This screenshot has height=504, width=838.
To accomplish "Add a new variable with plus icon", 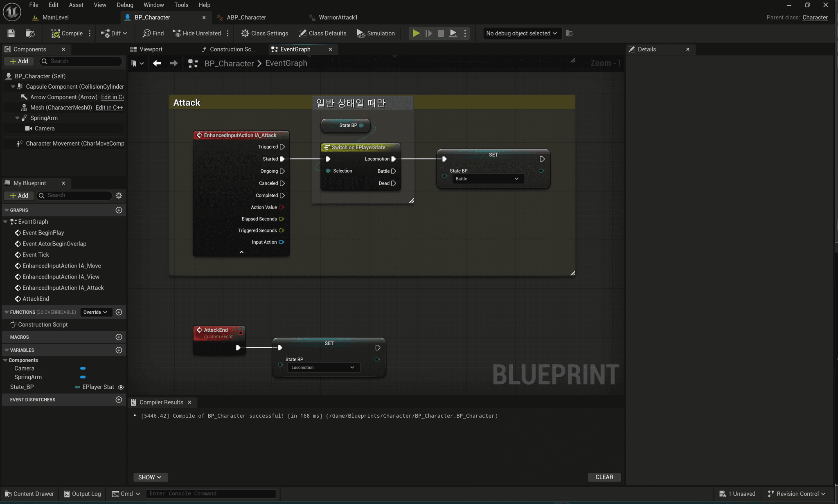I will 119,350.
